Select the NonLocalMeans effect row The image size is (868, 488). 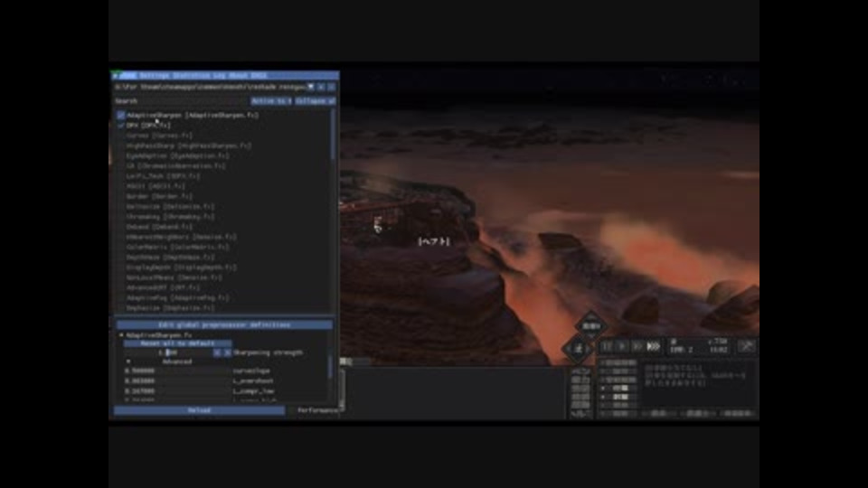tap(175, 277)
